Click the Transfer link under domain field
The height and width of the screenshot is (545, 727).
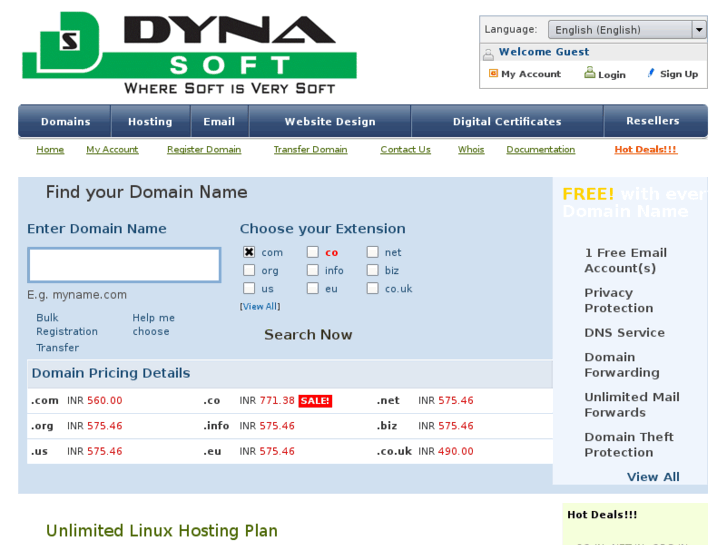[x=57, y=347]
